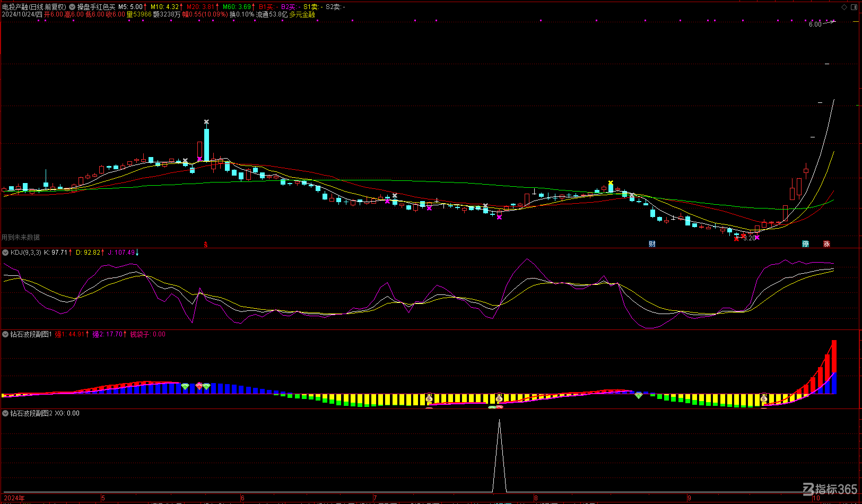The image size is (862, 504).
Task: Click the white X marker above the tallest cyan candle
Action: [x=206, y=122]
